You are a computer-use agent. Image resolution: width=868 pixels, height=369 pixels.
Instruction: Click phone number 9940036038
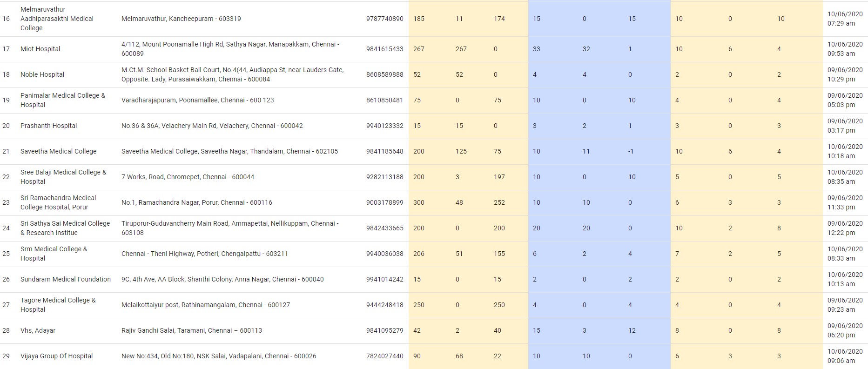[385, 254]
